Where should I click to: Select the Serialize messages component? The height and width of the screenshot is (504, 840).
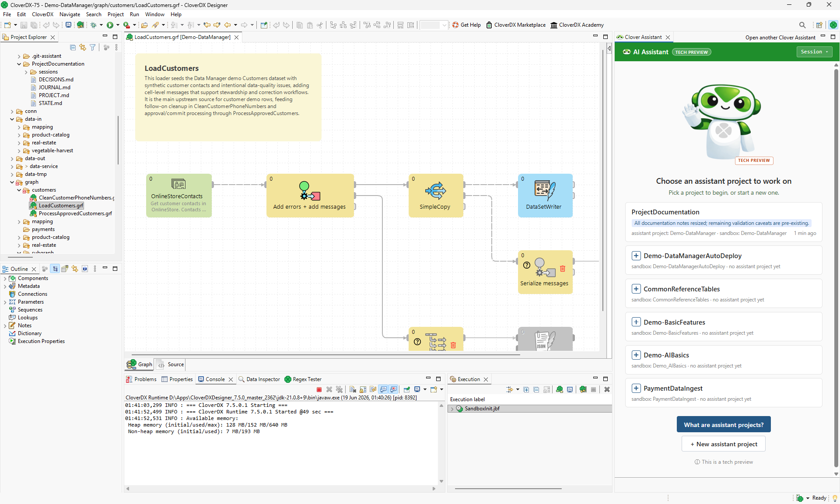pos(545,272)
